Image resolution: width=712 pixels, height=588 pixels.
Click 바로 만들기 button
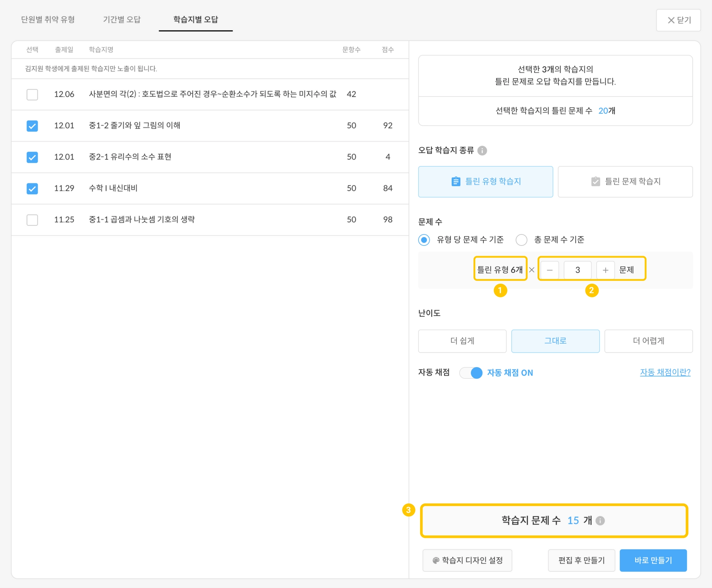653,560
